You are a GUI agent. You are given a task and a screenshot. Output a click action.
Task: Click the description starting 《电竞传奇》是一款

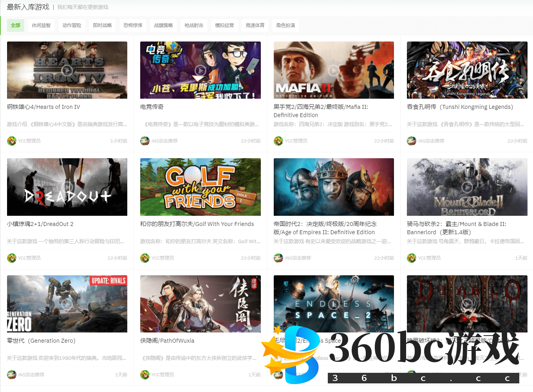[x=200, y=124]
